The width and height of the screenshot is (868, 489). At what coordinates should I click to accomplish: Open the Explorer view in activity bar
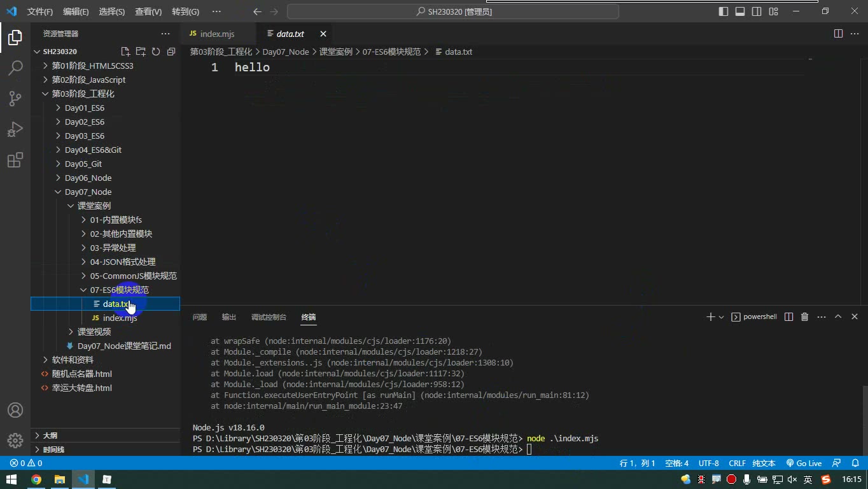(15, 37)
